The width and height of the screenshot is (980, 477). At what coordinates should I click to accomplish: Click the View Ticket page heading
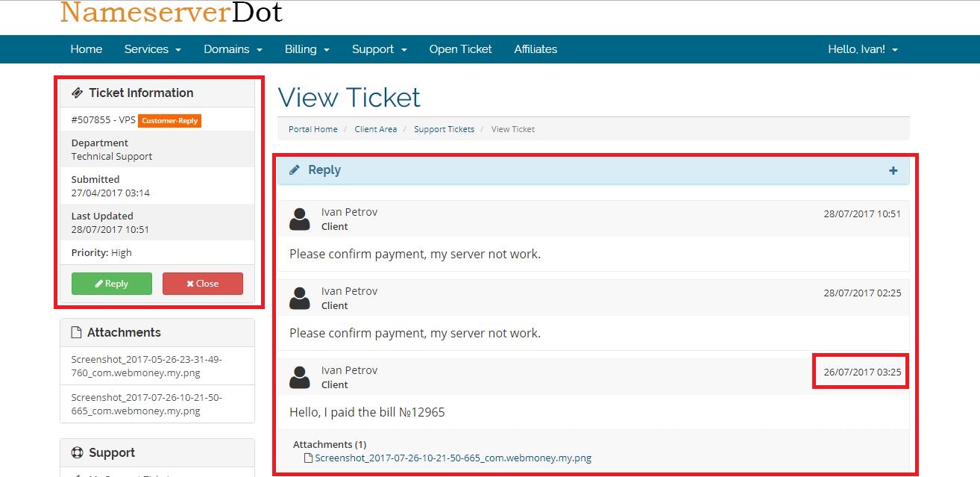(349, 98)
